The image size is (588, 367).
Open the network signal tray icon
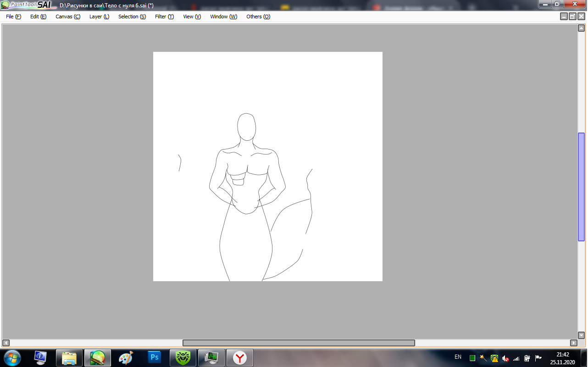pyautogui.click(x=516, y=358)
